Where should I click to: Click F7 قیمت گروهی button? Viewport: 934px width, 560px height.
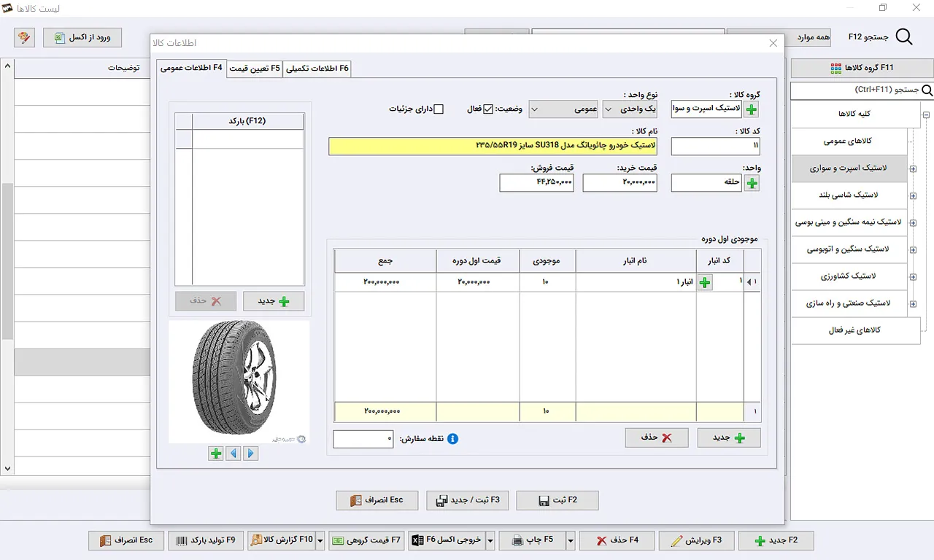pos(366,540)
